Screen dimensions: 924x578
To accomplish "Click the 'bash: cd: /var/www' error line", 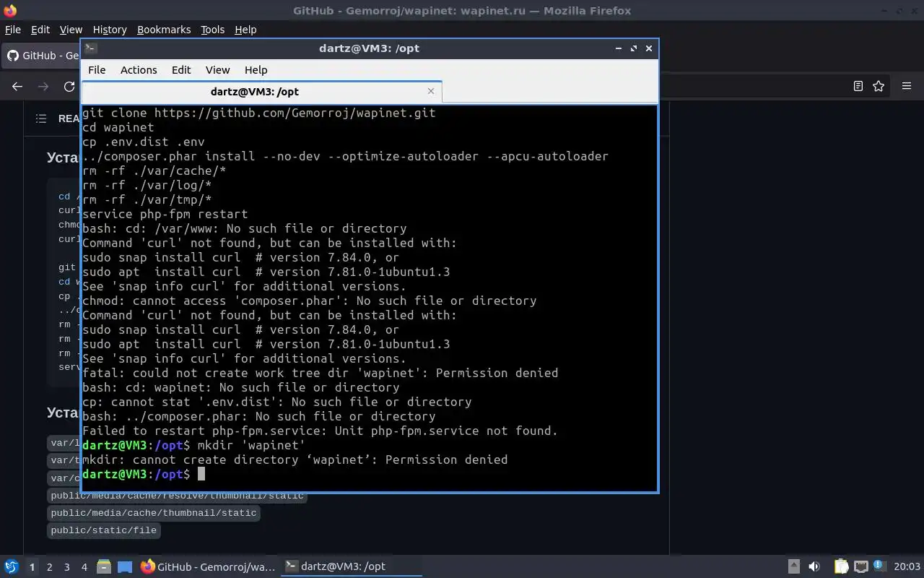I will (x=245, y=228).
